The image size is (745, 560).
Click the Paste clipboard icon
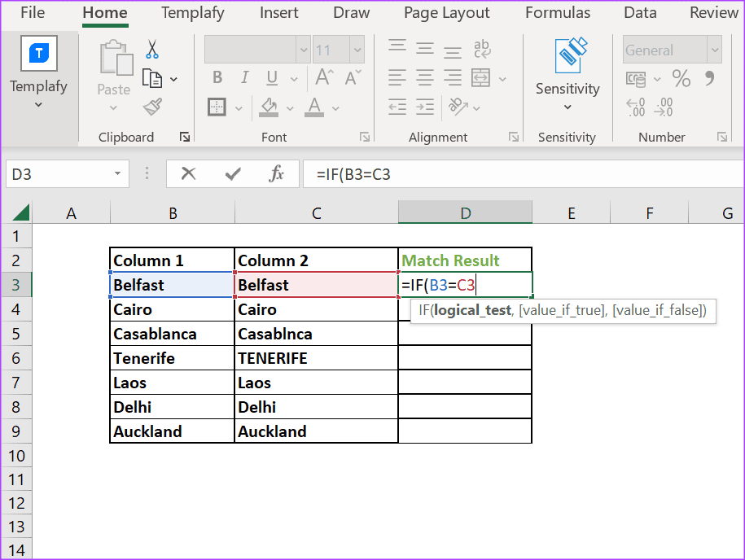click(116, 58)
